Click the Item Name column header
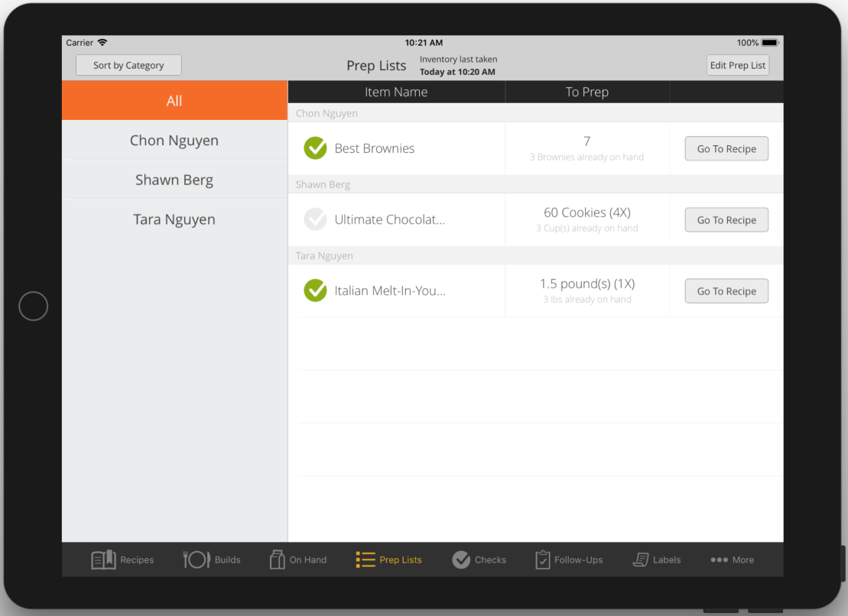 [395, 92]
